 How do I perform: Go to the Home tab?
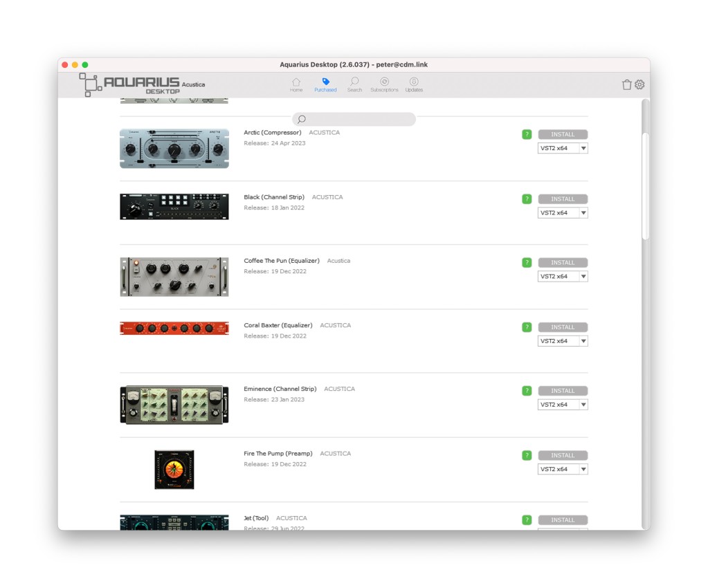click(296, 85)
